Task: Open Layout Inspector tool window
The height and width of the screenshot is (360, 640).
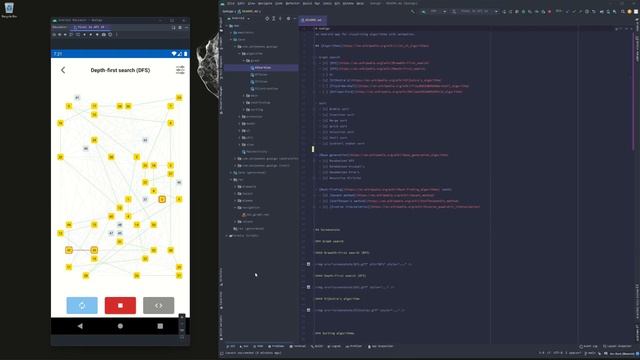Action: coord(617,346)
